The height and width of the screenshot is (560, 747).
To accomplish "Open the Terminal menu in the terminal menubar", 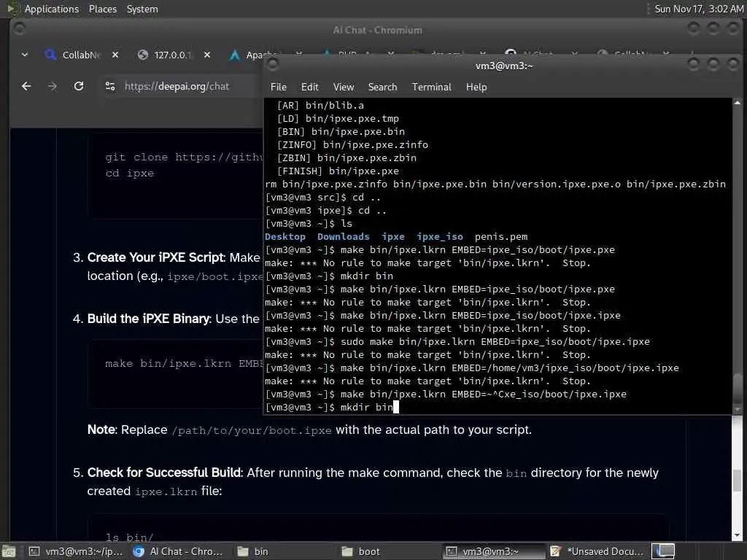I will [431, 87].
